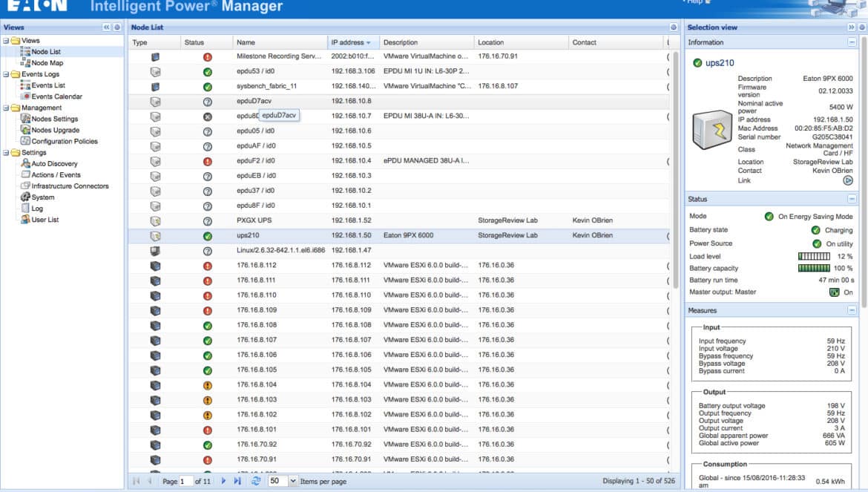This screenshot has height=492, width=868.
Task: Click the red status icon for Milestone Recording Server
Action: click(x=208, y=56)
